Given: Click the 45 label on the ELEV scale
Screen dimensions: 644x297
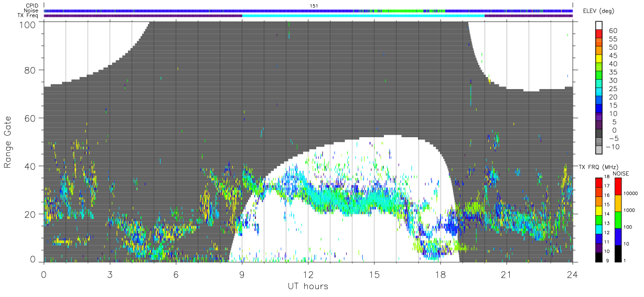Looking at the screenshot, I should (x=612, y=56).
